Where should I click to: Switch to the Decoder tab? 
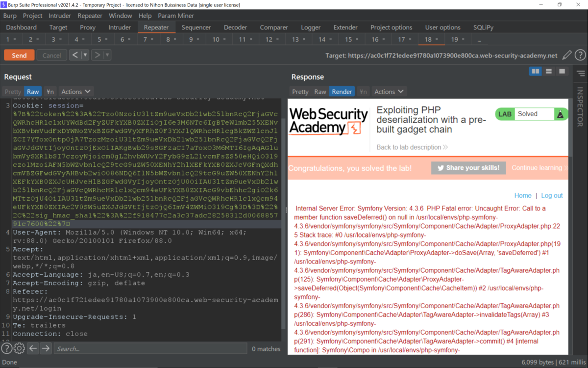click(x=235, y=27)
